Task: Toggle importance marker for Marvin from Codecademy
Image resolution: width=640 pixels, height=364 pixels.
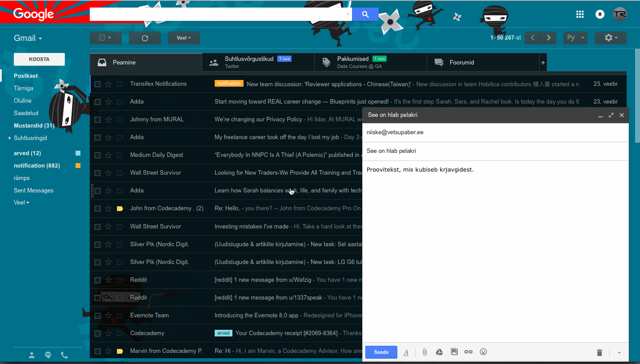Action: point(120,351)
